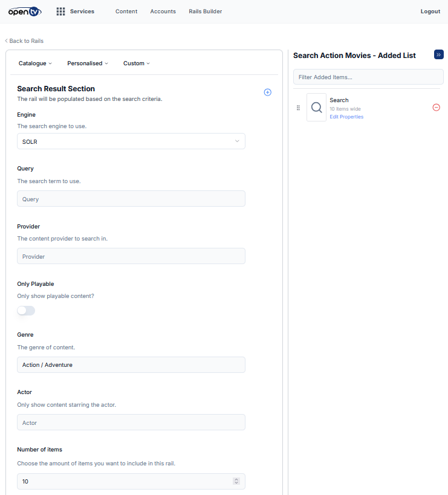Open the Services grid icon

pyautogui.click(x=60, y=11)
